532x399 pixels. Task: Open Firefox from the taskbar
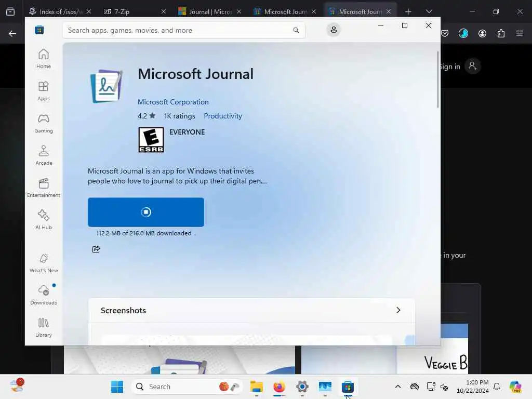point(279,387)
